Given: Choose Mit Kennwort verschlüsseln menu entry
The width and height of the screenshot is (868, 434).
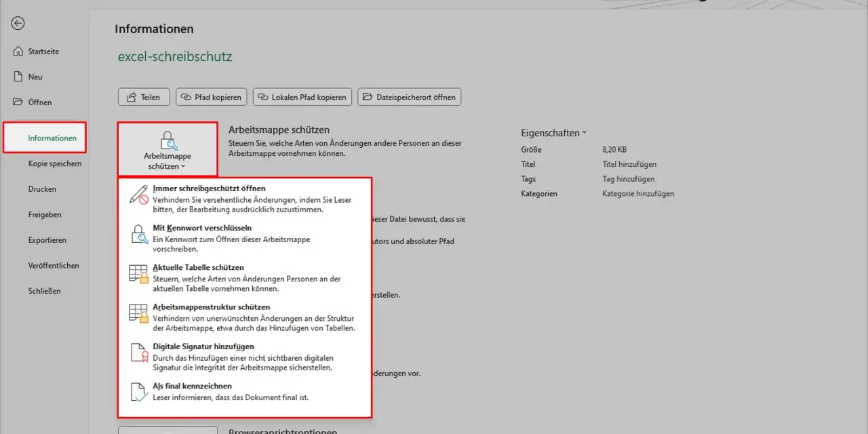Looking at the screenshot, I should coord(245,238).
